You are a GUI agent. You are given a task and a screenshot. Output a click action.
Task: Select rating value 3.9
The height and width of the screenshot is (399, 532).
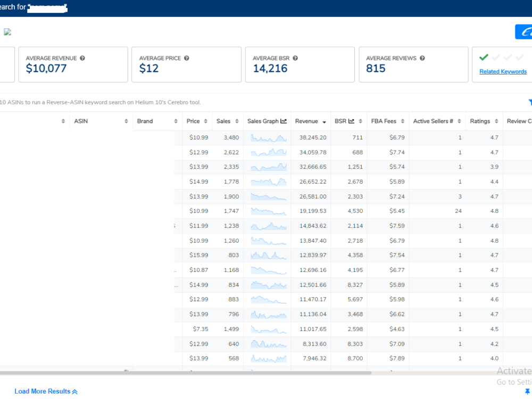(494, 167)
